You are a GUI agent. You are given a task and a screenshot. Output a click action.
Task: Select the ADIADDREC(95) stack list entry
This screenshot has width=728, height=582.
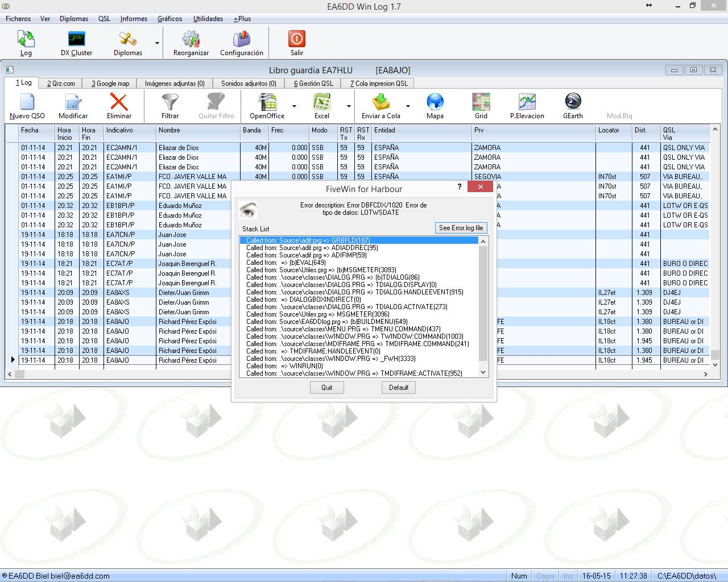coord(312,248)
